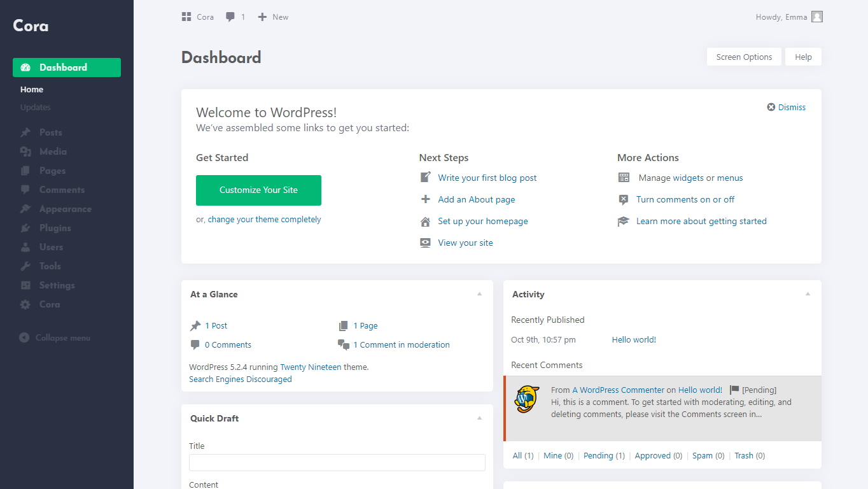
Task: Focus the Quick Draft Title field
Action: tap(337, 462)
